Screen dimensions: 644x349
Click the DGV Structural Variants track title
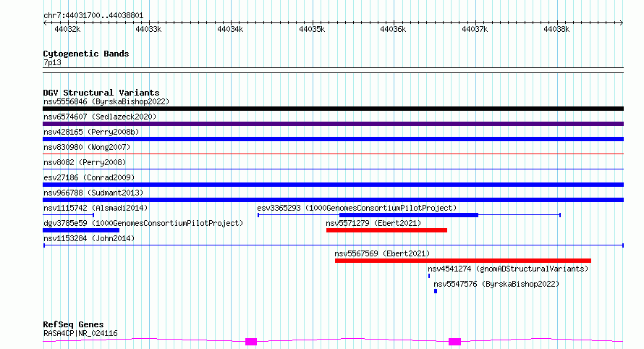101,93
